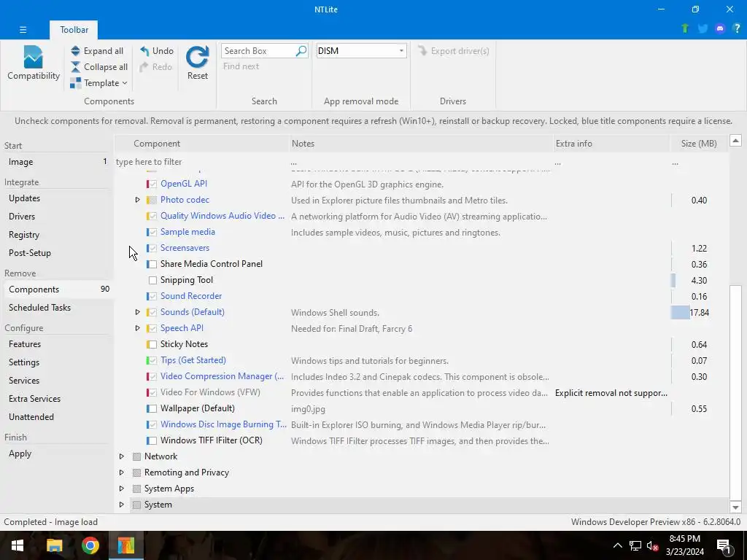The image size is (747, 560).
Task: Check the Windows TIFF IFilter (OCR) checkbox
Action: click(152, 440)
